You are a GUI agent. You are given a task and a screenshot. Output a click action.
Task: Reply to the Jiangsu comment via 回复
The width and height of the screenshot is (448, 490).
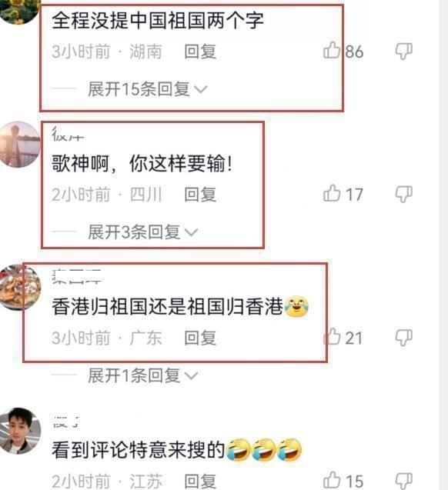pyautogui.click(x=200, y=481)
